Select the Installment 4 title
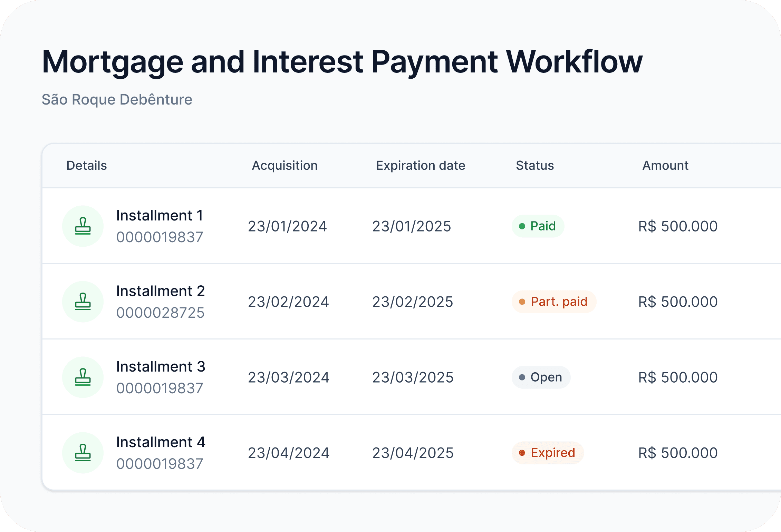 tap(161, 442)
